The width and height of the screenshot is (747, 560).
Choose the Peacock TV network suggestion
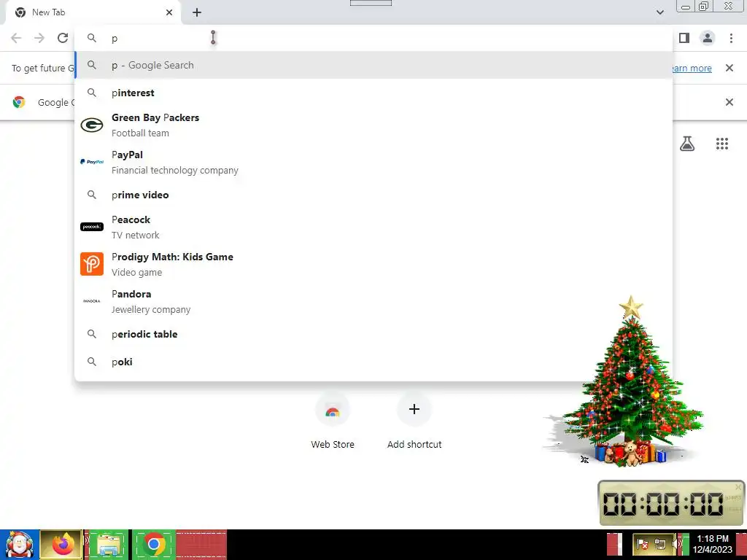click(x=373, y=227)
